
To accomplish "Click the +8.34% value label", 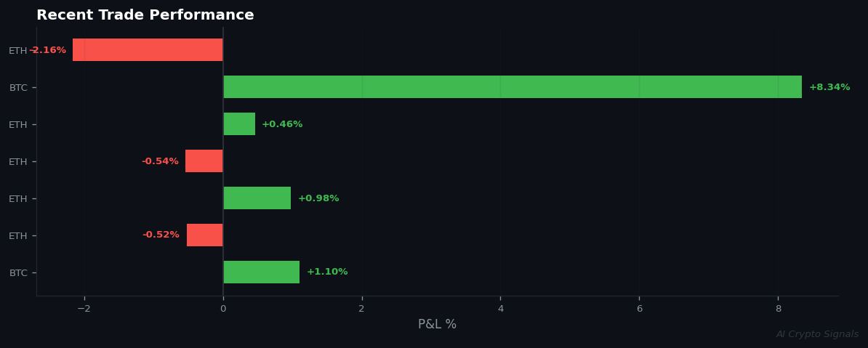I will (829, 87).
